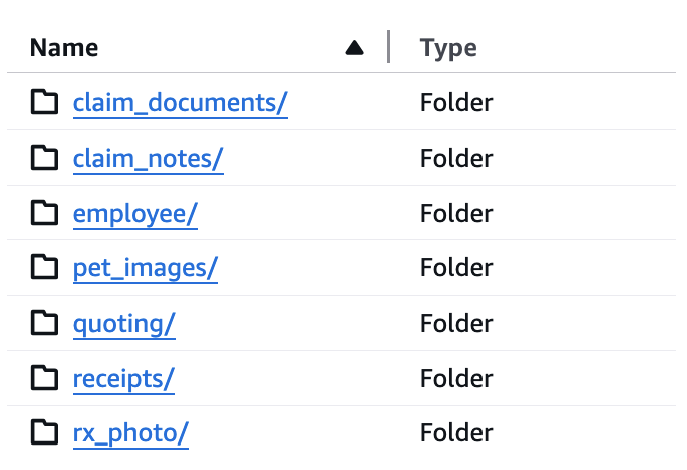The height and width of the screenshot is (470, 687).
Task: Open the claim_documents/ folder link
Action: click(180, 102)
